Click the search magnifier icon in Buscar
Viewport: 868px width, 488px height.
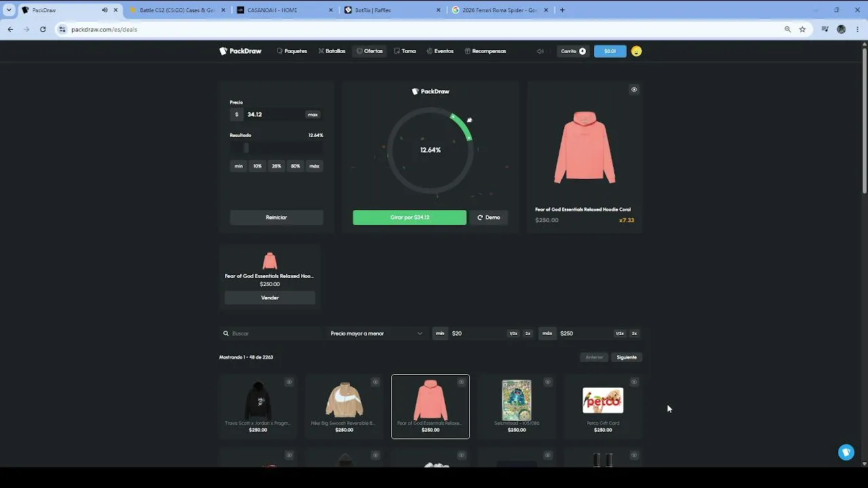coord(226,333)
